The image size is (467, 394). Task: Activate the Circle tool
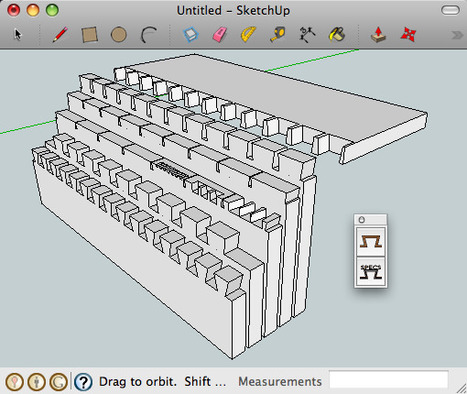tap(119, 35)
